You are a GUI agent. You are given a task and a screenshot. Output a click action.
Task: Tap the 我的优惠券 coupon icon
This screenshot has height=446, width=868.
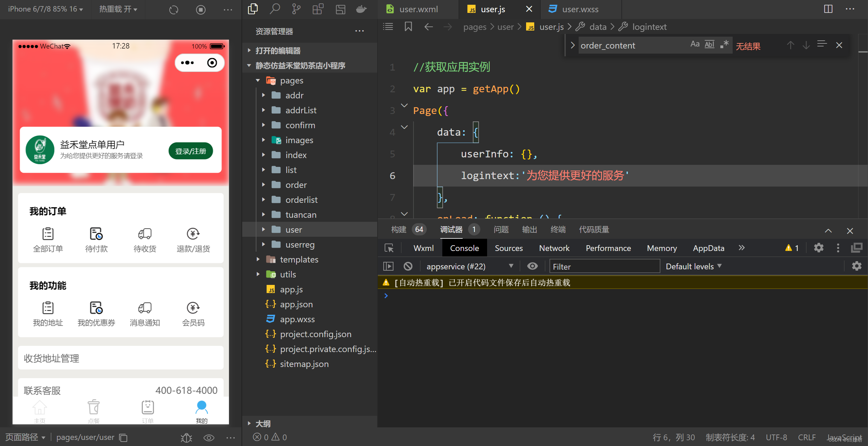pyautogui.click(x=96, y=308)
